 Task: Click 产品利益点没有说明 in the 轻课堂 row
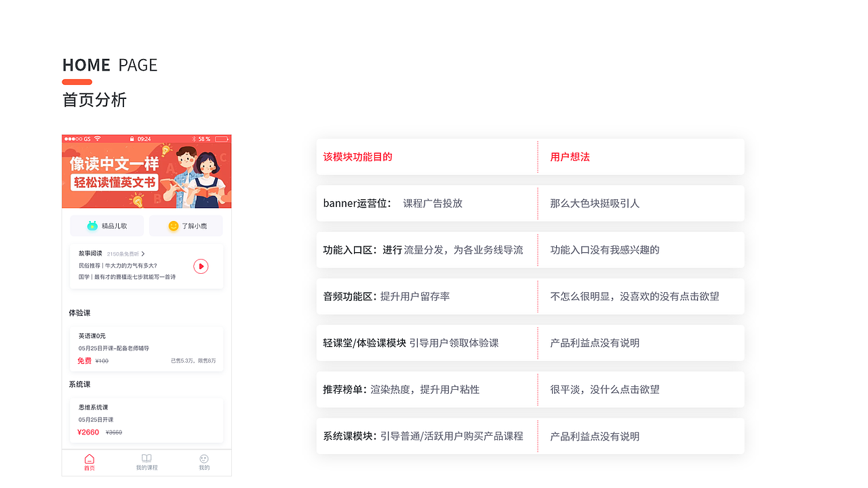(x=595, y=343)
